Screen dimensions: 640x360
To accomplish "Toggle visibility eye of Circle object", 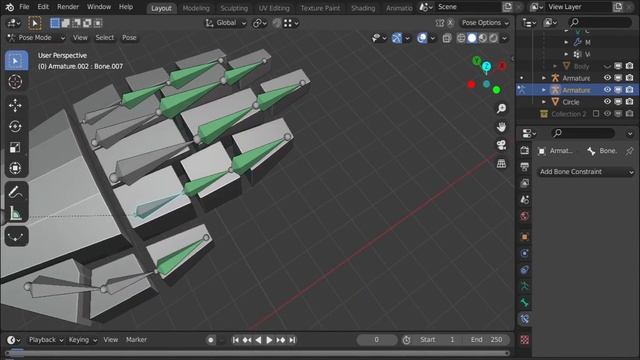I will (607, 102).
